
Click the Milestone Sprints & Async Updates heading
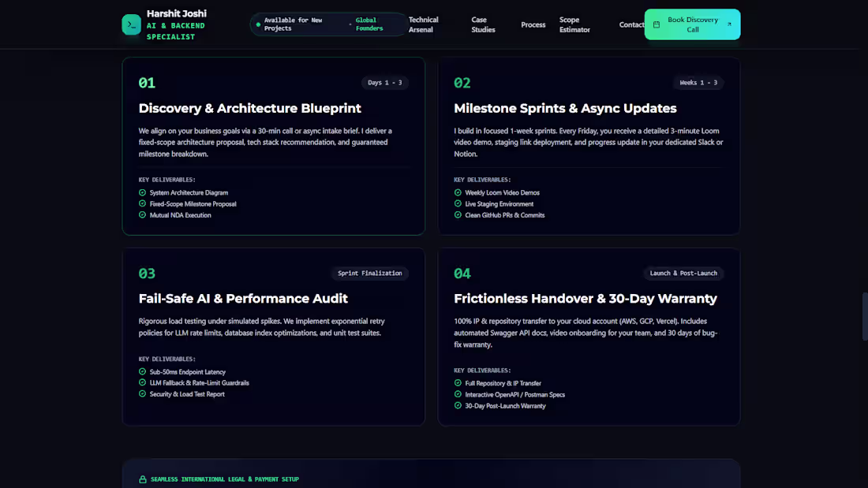click(x=565, y=108)
